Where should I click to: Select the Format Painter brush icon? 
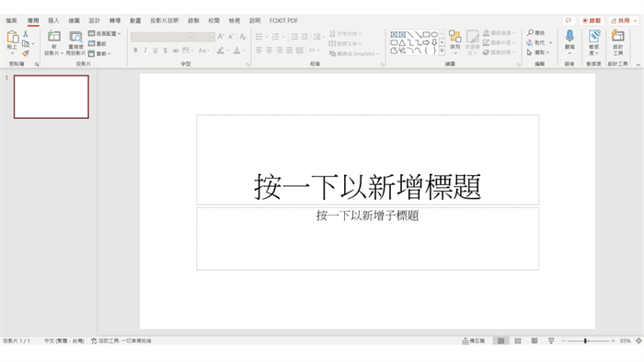pos(26,53)
